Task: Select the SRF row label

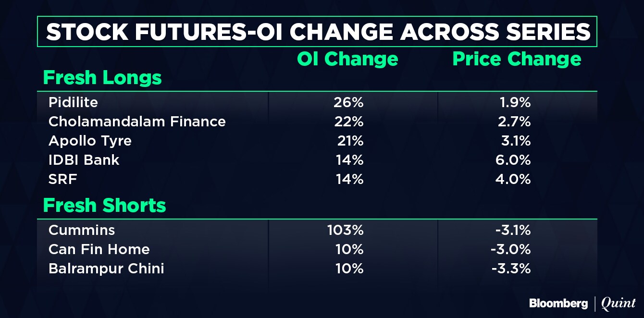Action: pyautogui.click(x=63, y=179)
